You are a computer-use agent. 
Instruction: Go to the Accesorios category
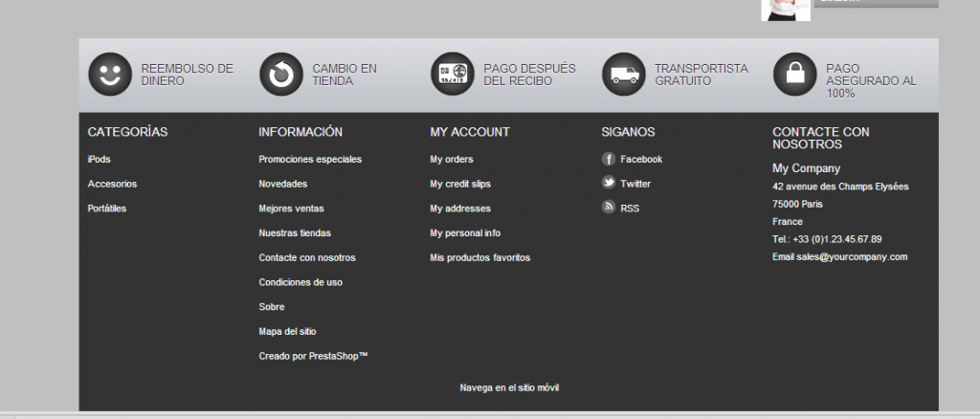click(x=112, y=184)
